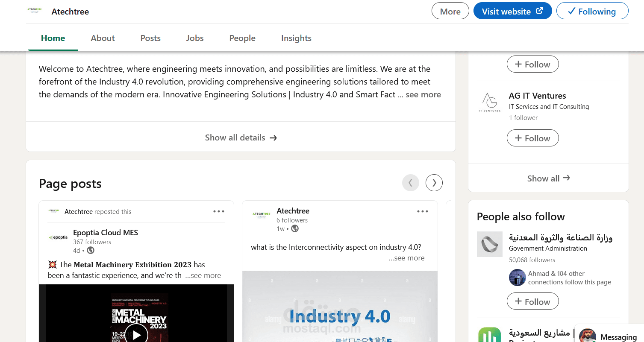The height and width of the screenshot is (342, 644).
Task: Click the '367 followers' text
Action: 92,242
